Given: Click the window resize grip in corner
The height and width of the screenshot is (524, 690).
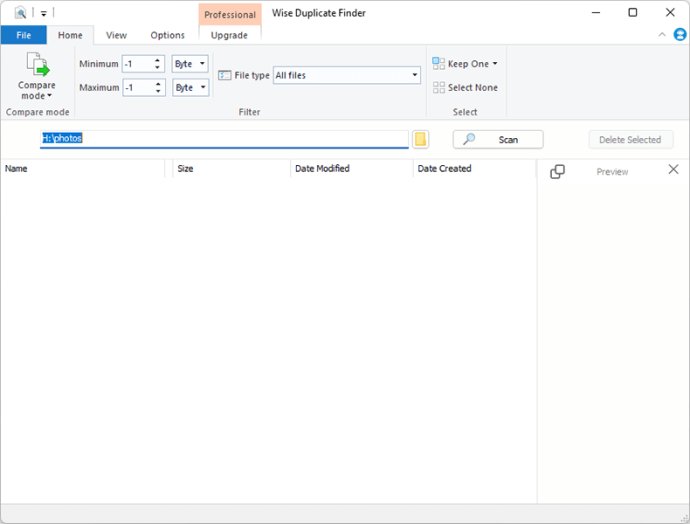Looking at the screenshot, I should [683, 518].
